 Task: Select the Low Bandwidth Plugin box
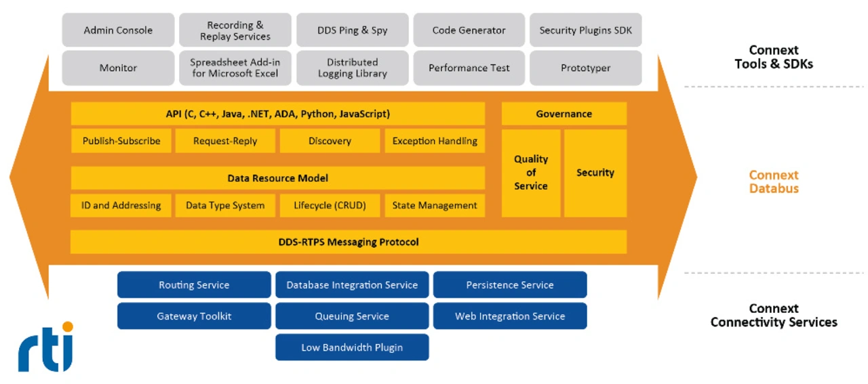(x=352, y=347)
